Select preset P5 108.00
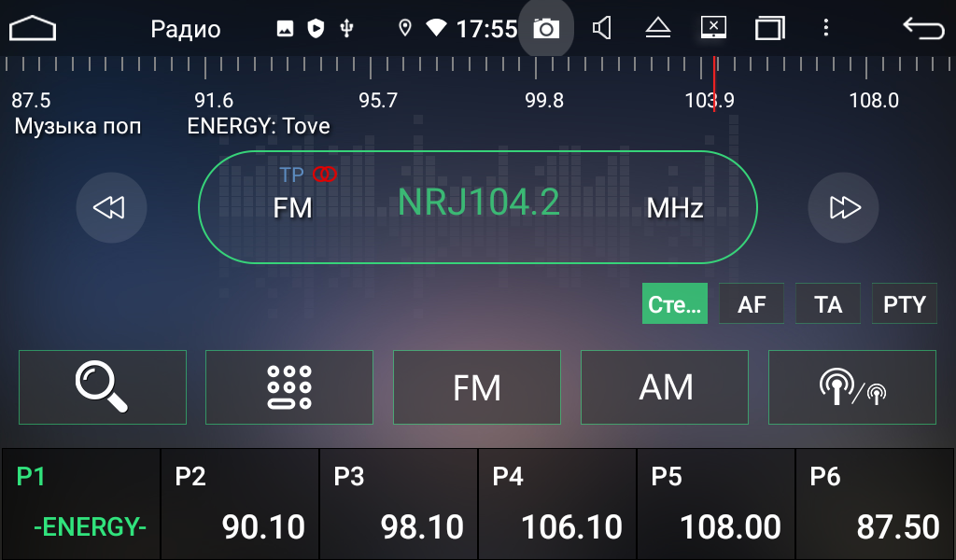Screen dimensions: 956x560 tap(716, 504)
